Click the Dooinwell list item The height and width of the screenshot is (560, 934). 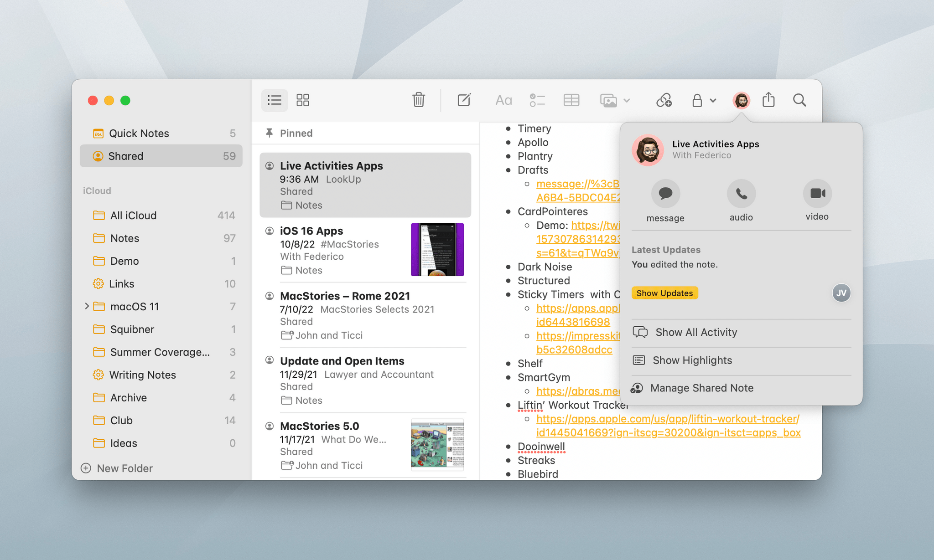click(541, 447)
